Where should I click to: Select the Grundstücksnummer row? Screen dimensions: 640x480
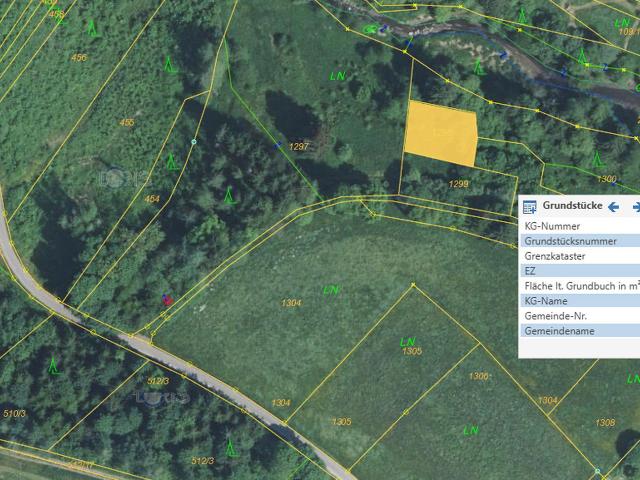point(578,241)
